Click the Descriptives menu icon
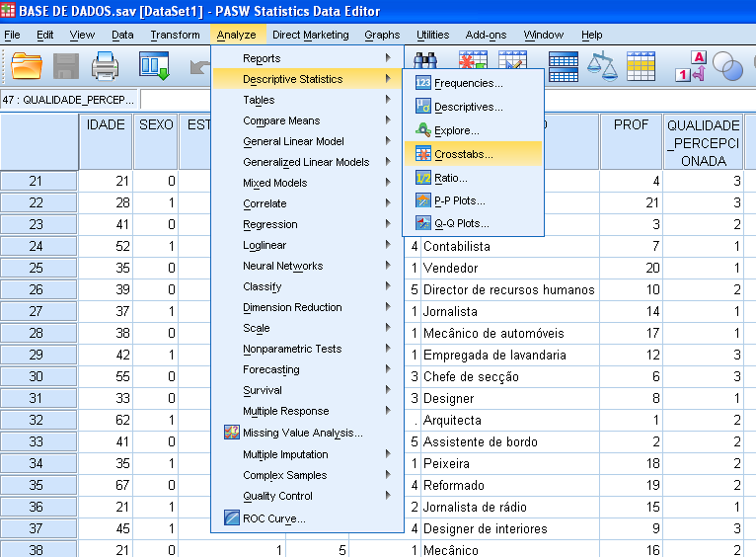The image size is (756, 557). pos(422,107)
